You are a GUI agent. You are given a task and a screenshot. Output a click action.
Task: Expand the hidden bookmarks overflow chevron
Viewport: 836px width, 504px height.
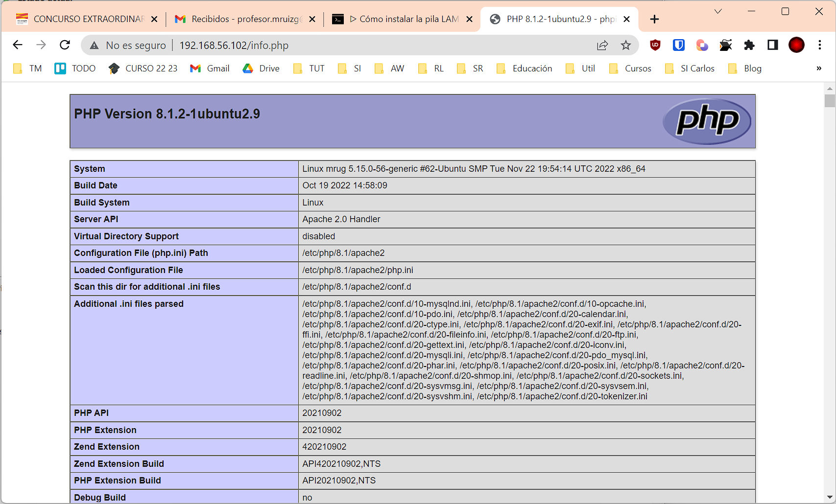818,69
